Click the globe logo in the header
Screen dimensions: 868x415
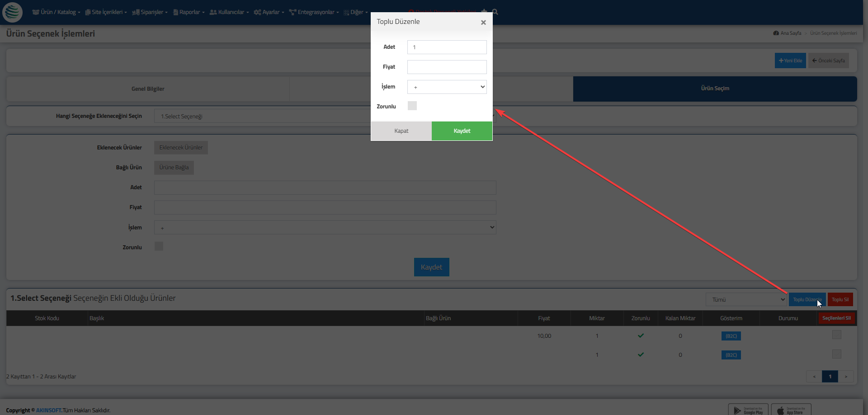pos(12,12)
